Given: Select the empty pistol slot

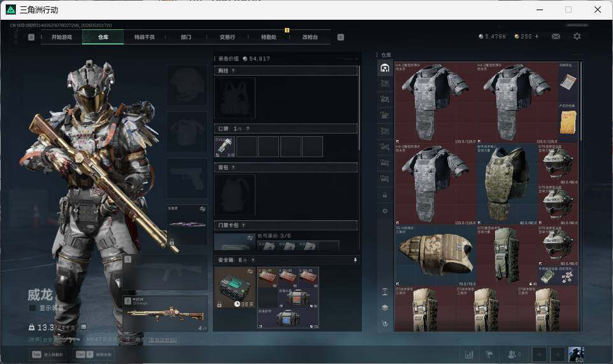Looking at the screenshot, I should (x=187, y=178).
